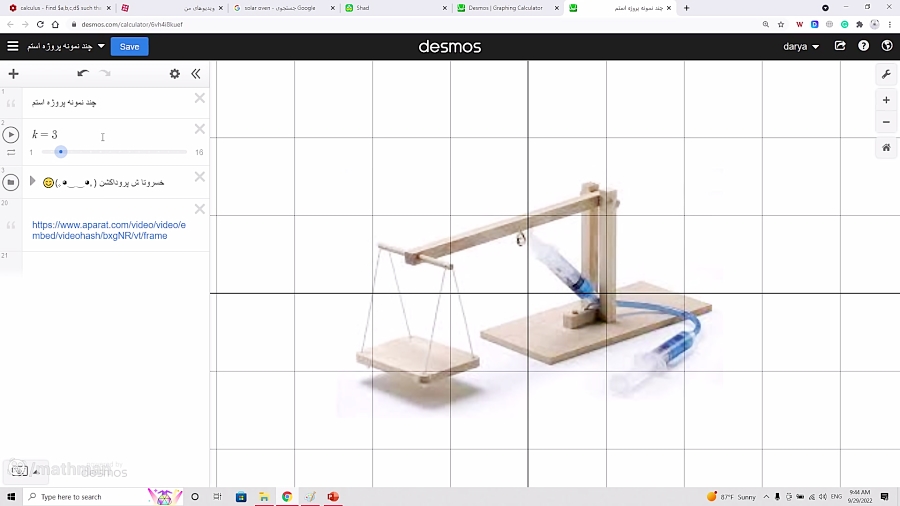Open File Explorer from the taskbar
Screen dimensions: 900x506
pos(264,496)
